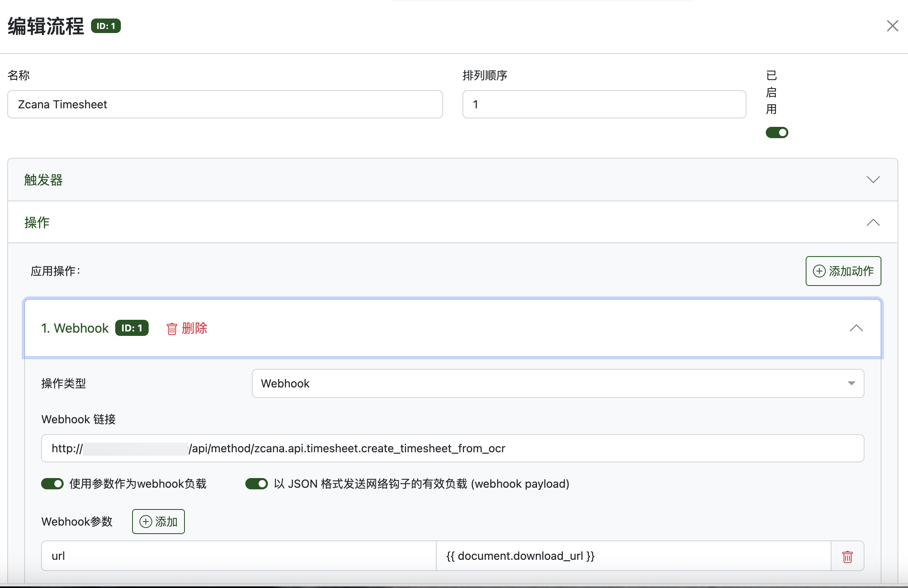Viewport: 908px width, 588px height.
Task: Click the 触发器 section header
Action: [44, 180]
